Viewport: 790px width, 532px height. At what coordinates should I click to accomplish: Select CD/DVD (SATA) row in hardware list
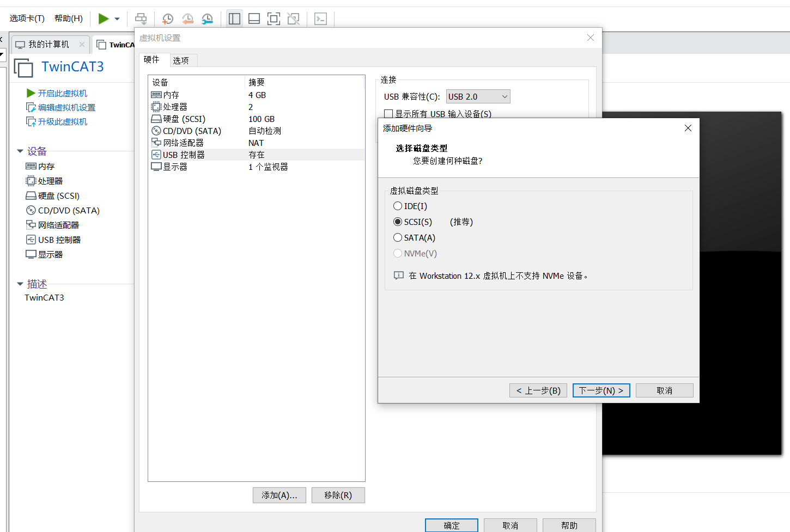(x=256, y=131)
